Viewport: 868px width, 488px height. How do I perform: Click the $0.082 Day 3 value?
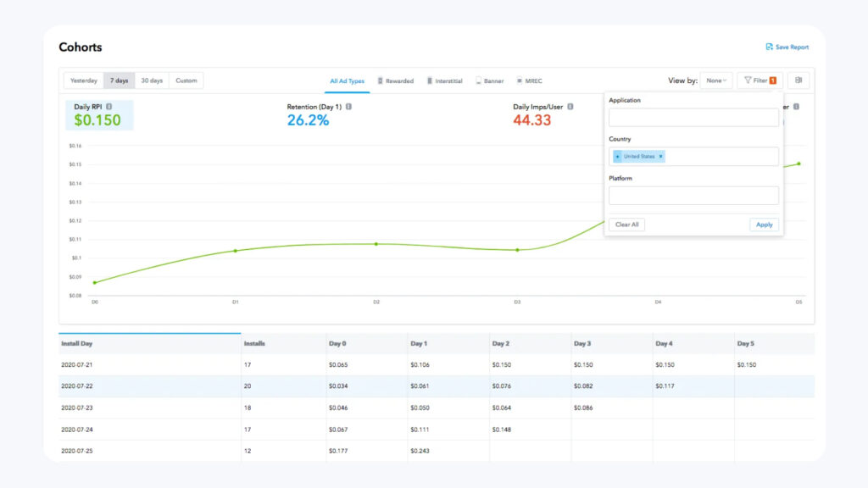point(583,386)
